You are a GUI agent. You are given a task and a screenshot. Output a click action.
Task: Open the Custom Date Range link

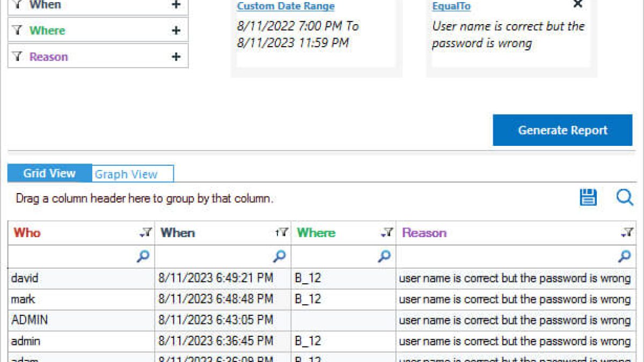[286, 6]
